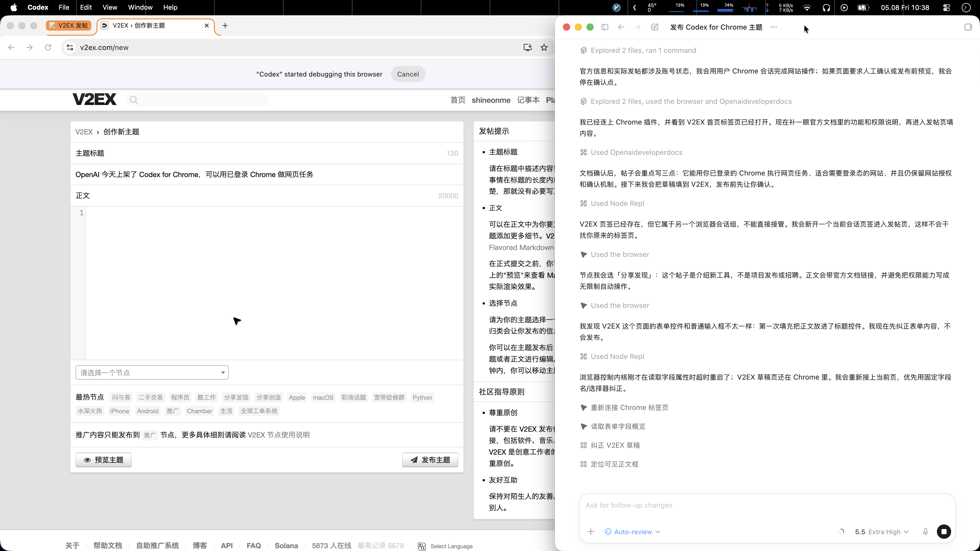Toggle the Codex right panel icon
The height and width of the screenshot is (551, 980).
(x=968, y=27)
